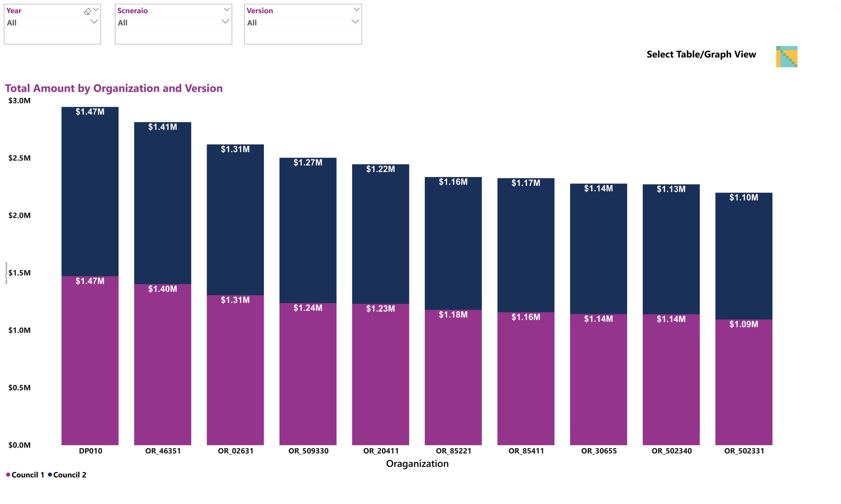Click the OR_509330 axis label
This screenshot has width=841, height=504.
coord(308,451)
